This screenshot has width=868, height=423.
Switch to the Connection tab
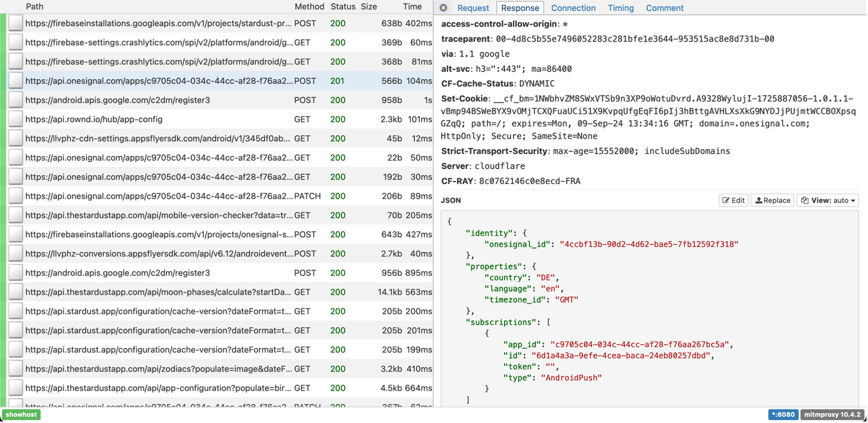[573, 8]
